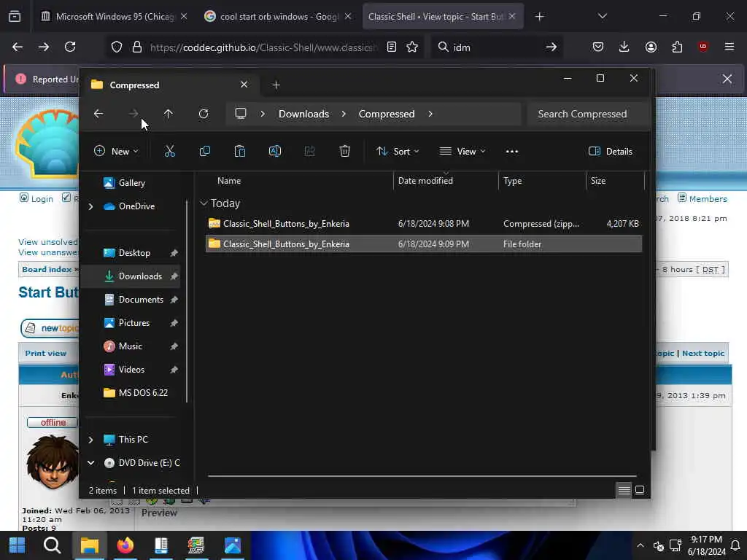
Task: Show hidden system tray icons chevron
Action: click(x=640, y=545)
